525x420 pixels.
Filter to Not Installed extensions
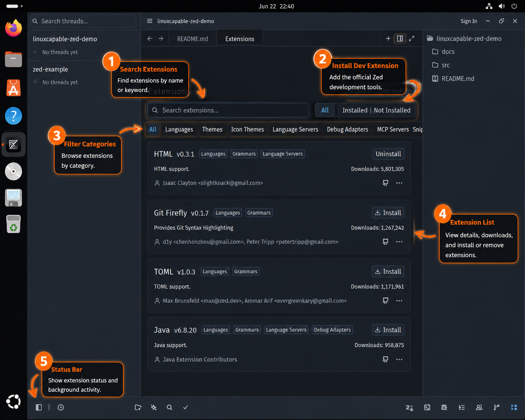point(392,110)
